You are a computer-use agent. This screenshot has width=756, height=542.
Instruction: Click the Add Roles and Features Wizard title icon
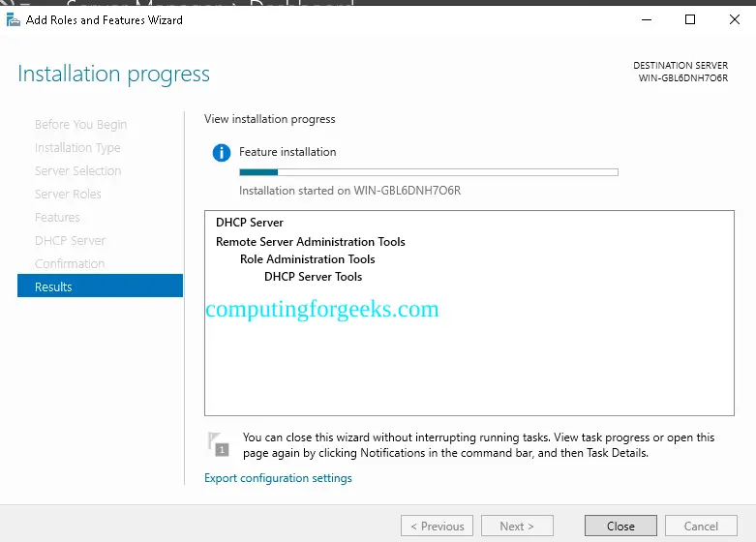(x=13, y=19)
